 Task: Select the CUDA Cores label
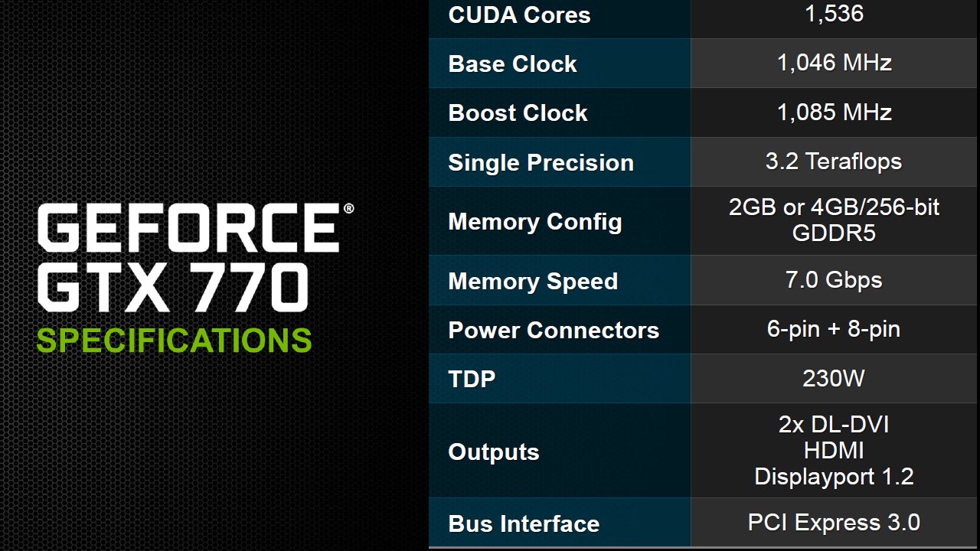[x=519, y=15]
